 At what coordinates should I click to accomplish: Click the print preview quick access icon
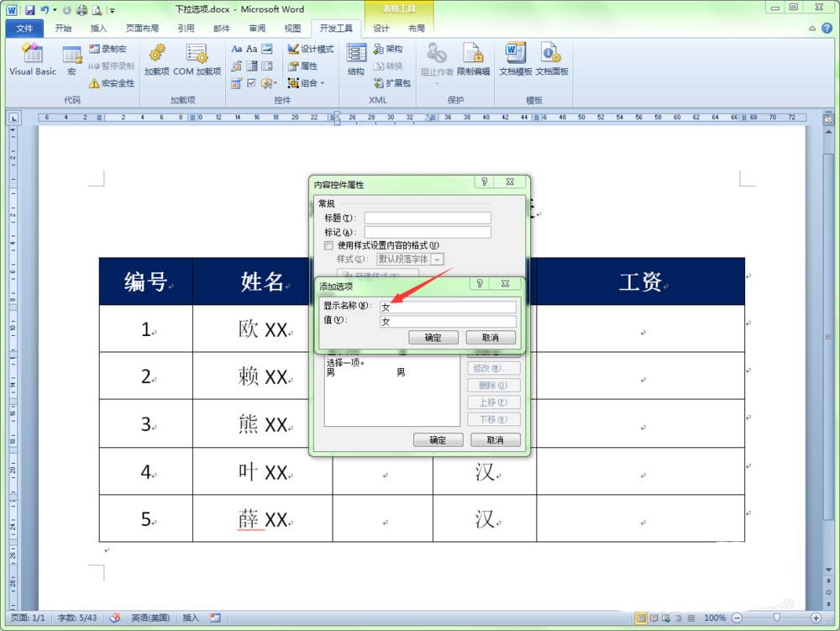(x=97, y=9)
